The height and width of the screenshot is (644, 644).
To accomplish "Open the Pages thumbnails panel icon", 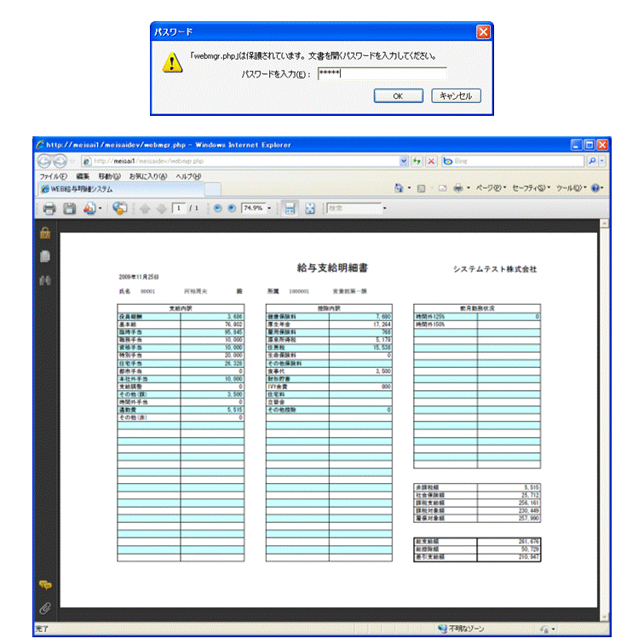I will point(45,256).
